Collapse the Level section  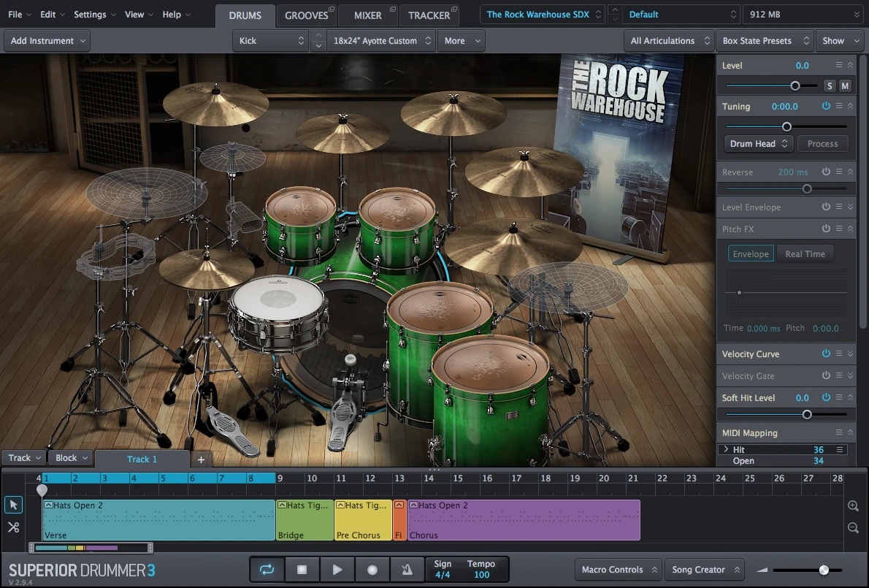(850, 65)
